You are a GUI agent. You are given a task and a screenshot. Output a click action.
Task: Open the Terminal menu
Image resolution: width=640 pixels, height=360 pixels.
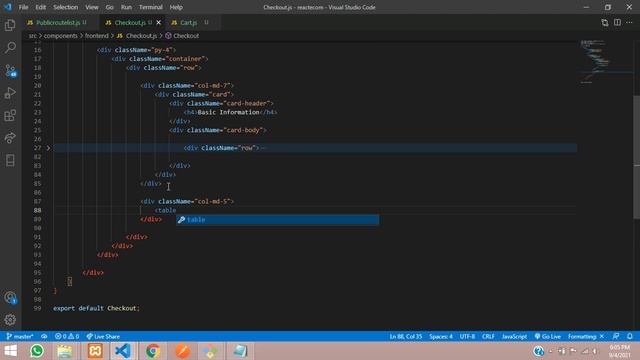[x=150, y=7]
